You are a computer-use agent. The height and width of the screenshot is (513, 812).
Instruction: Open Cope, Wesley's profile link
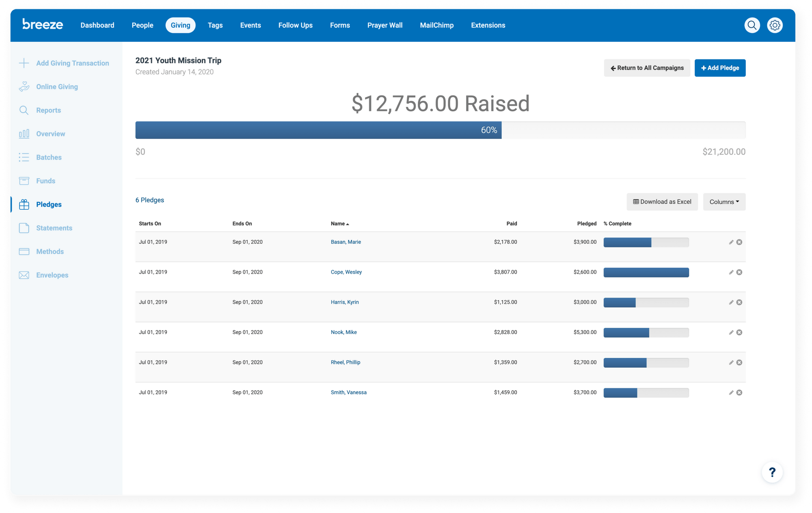coord(346,272)
